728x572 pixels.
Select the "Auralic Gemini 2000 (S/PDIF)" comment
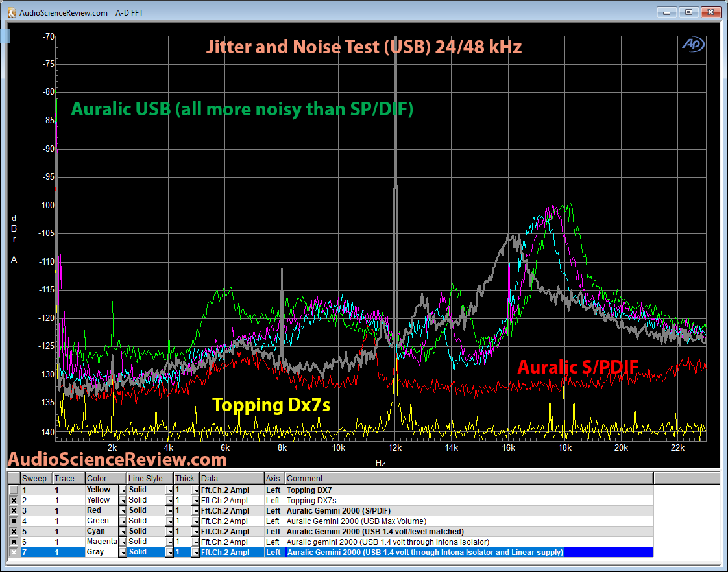469,511
